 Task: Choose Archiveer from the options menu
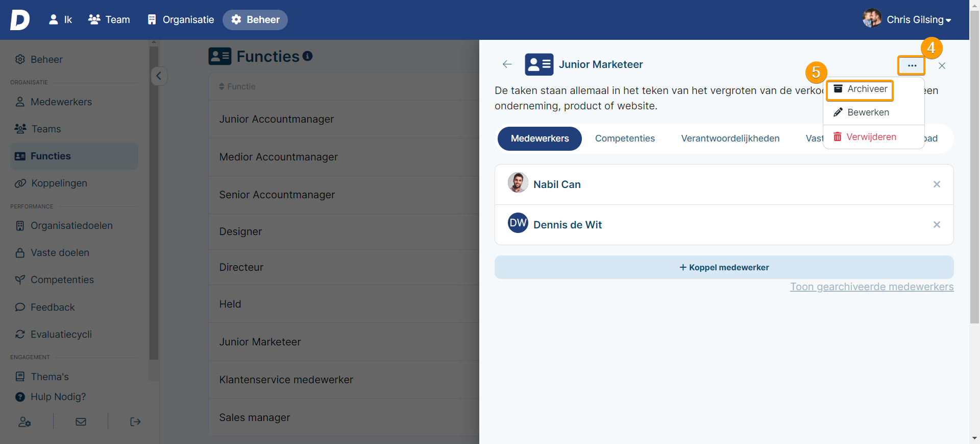(x=861, y=89)
